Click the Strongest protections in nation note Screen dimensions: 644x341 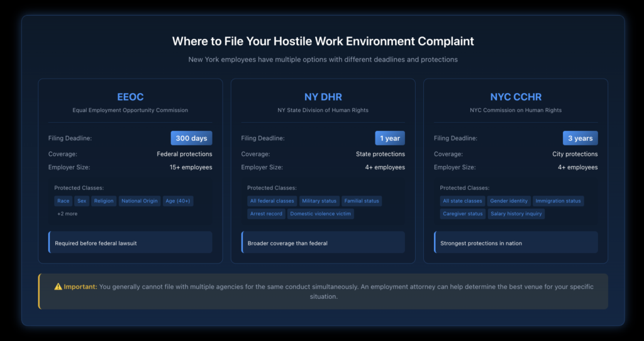pos(516,243)
